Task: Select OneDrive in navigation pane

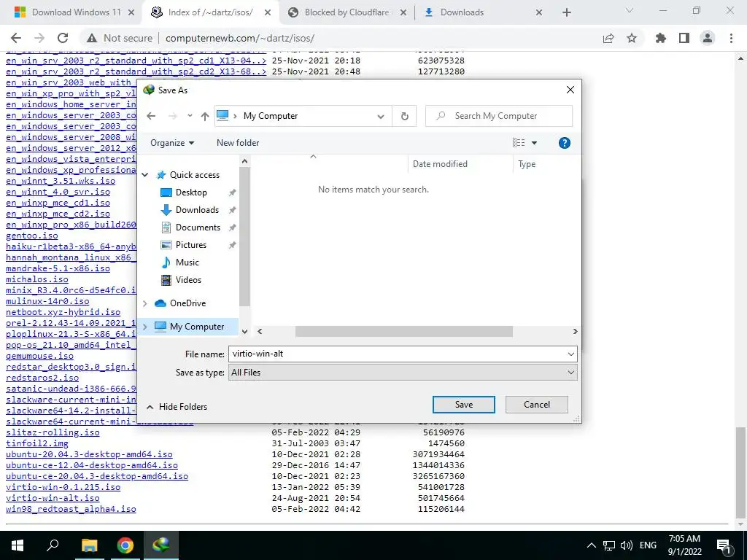Action: pos(187,303)
